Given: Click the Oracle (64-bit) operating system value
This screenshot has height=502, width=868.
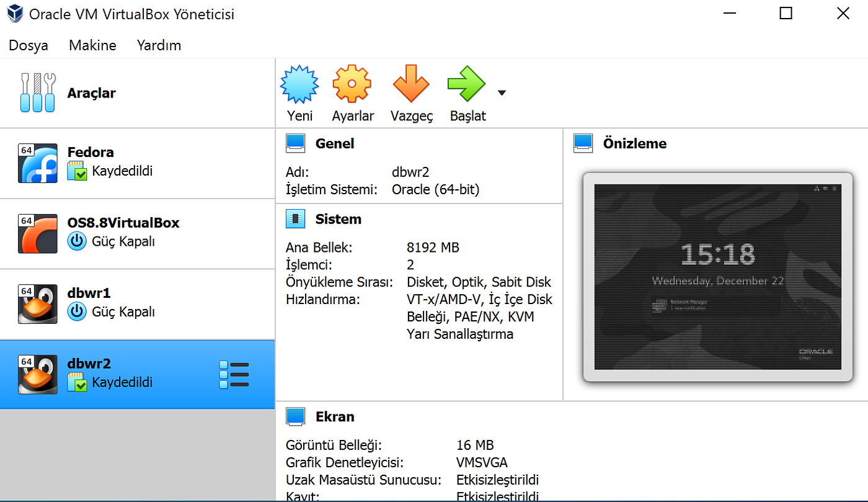Looking at the screenshot, I should pyautogui.click(x=436, y=189).
